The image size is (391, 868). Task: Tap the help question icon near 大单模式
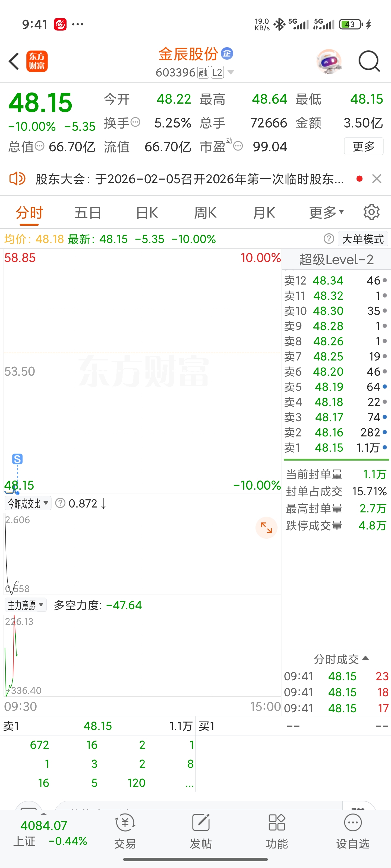click(x=329, y=239)
